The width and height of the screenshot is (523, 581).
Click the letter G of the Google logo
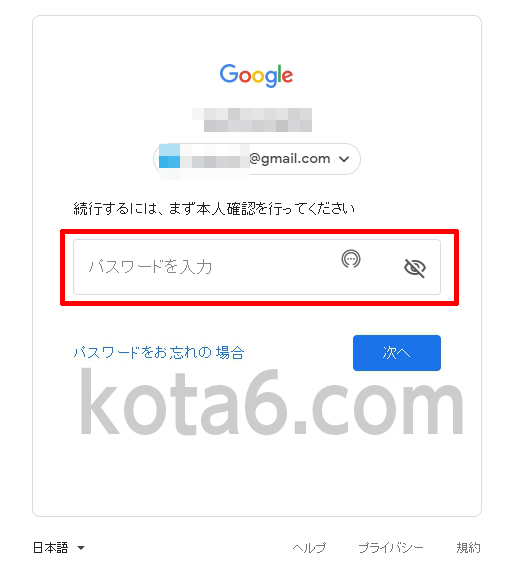[229, 73]
